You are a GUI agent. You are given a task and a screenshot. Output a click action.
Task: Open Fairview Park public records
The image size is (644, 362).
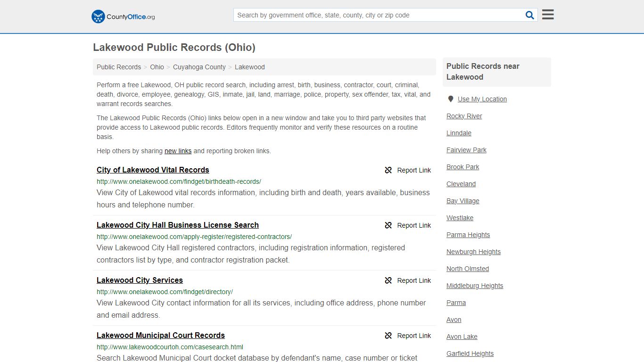click(x=466, y=150)
